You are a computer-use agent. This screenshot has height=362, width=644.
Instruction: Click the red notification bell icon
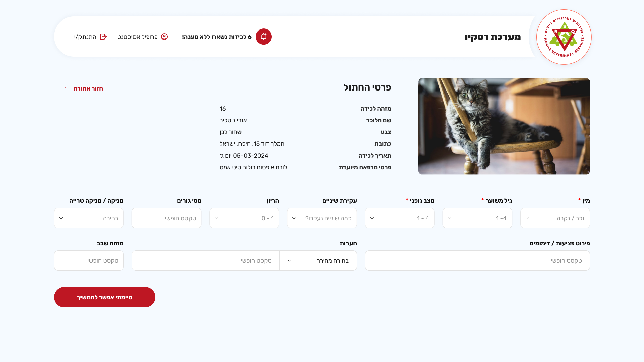point(263,37)
